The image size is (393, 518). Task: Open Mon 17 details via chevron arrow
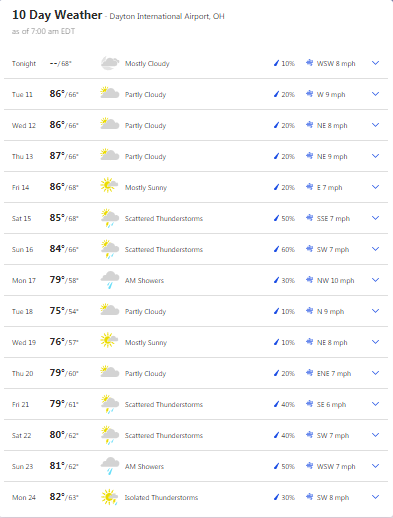point(375,280)
